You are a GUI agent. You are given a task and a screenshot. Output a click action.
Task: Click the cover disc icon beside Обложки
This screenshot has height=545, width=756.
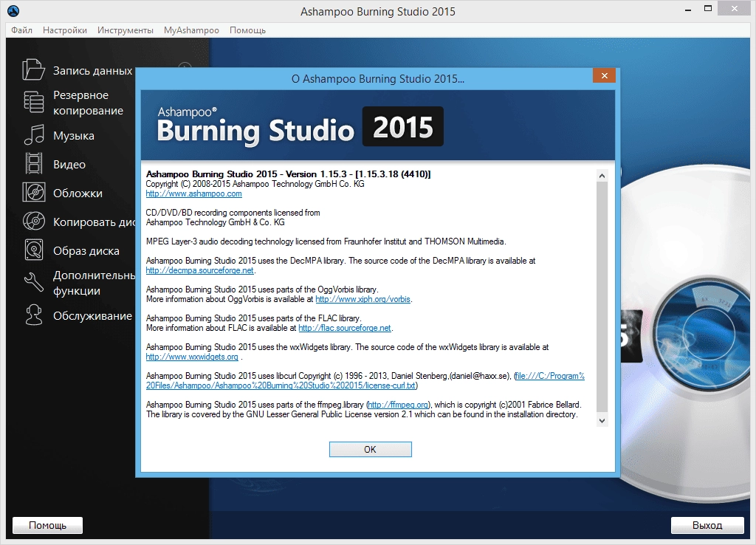pyautogui.click(x=34, y=193)
